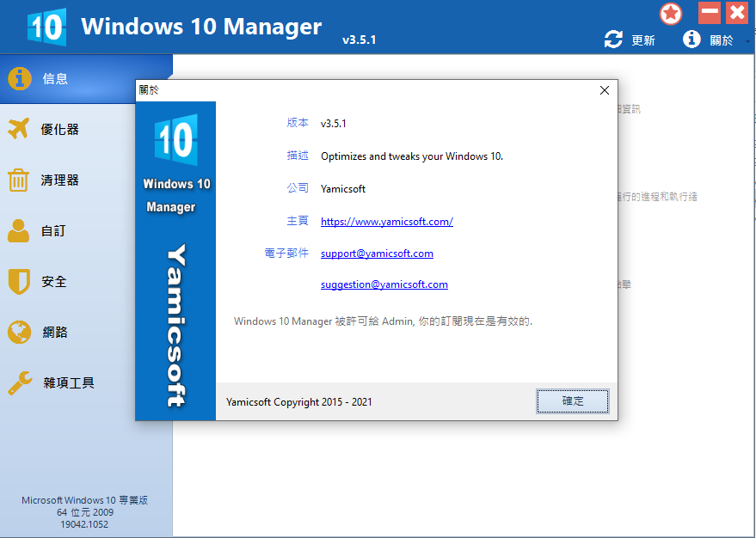This screenshot has height=538, width=756.
Task: Click the v3.5.1 version in title bar
Action: tap(360, 40)
